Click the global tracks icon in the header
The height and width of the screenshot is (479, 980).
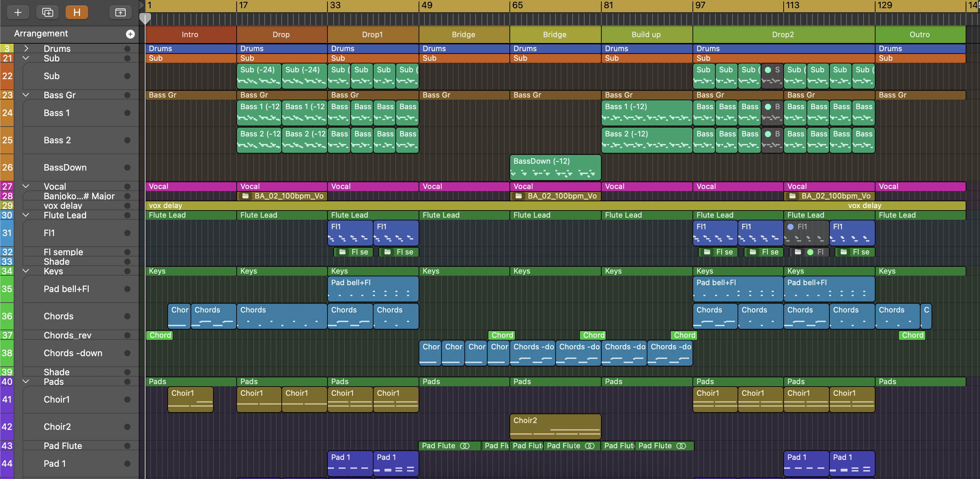[120, 12]
